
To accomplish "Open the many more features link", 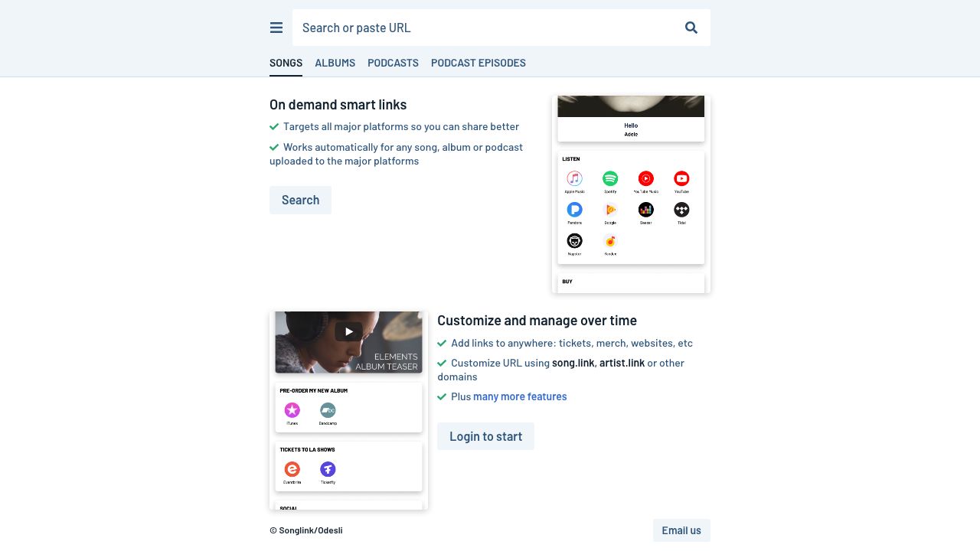I will coord(520,396).
